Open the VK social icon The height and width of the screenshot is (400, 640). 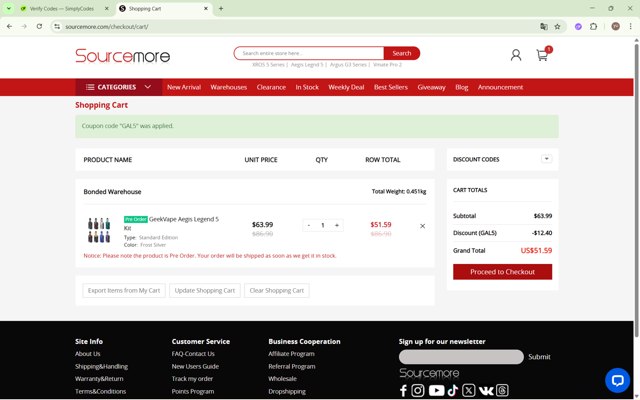point(486,391)
